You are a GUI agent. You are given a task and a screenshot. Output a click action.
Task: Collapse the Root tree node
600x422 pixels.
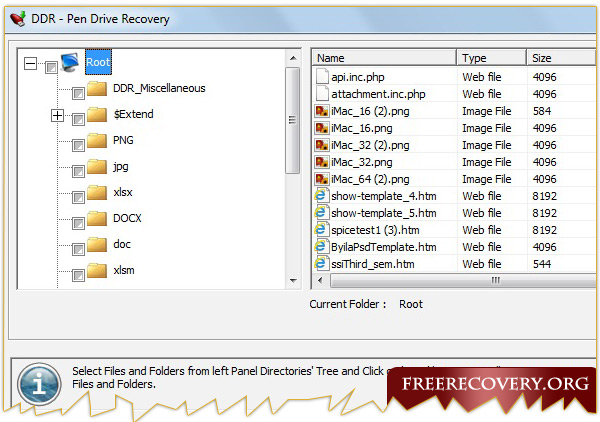tap(30, 64)
